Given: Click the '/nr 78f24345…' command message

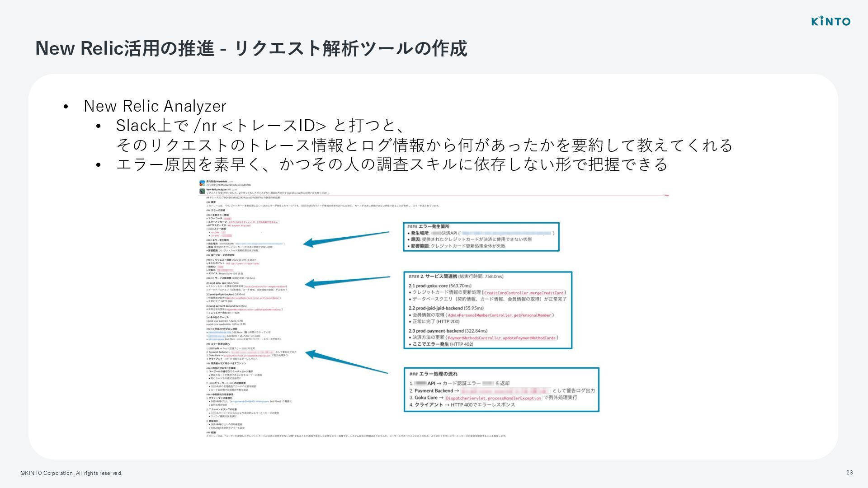Looking at the screenshot, I should point(228,185).
